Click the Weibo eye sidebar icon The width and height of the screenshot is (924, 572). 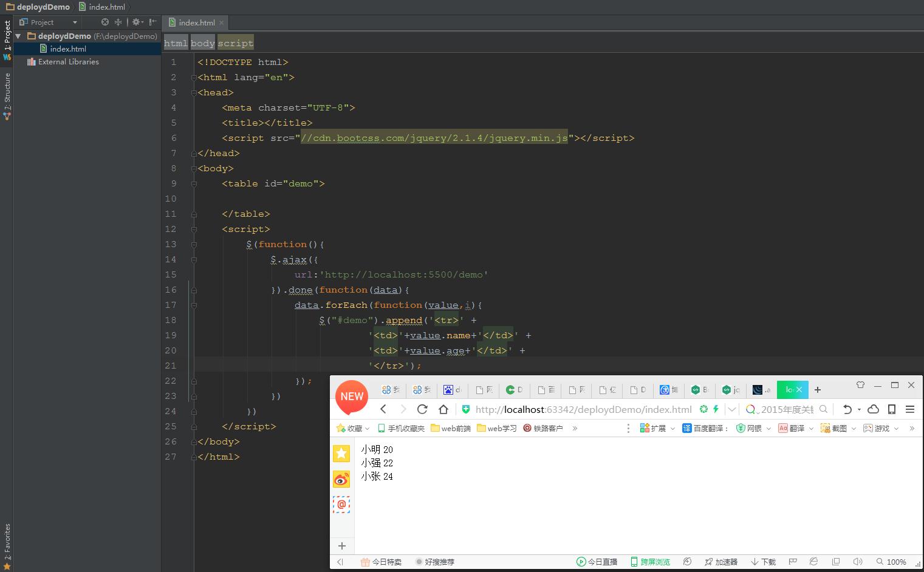[x=341, y=479]
